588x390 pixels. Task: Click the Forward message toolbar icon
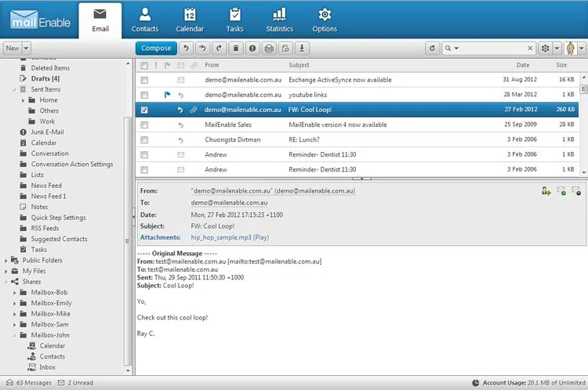click(219, 49)
